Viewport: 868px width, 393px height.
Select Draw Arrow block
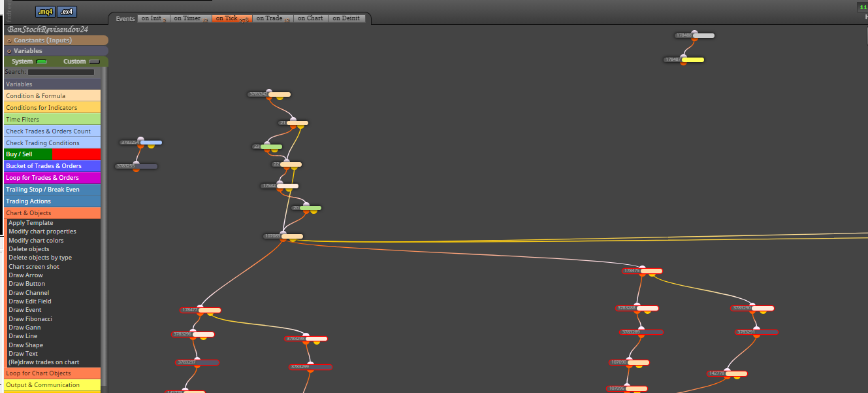pos(25,275)
